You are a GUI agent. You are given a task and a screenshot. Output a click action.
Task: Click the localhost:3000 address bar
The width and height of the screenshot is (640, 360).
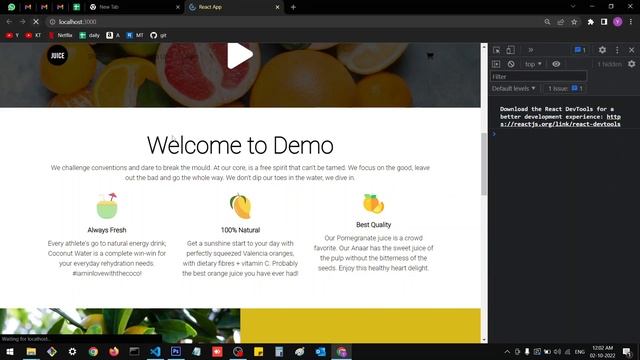[x=294, y=22]
